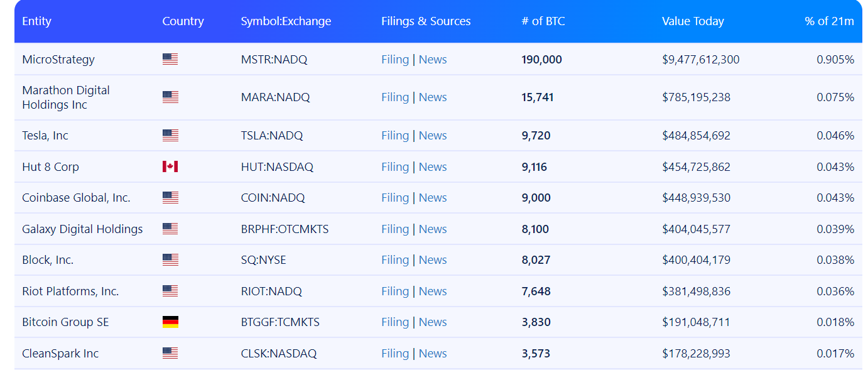Click the US flag in MicroStrategy row
Viewport: 868px width, 370px height.
tap(170, 60)
